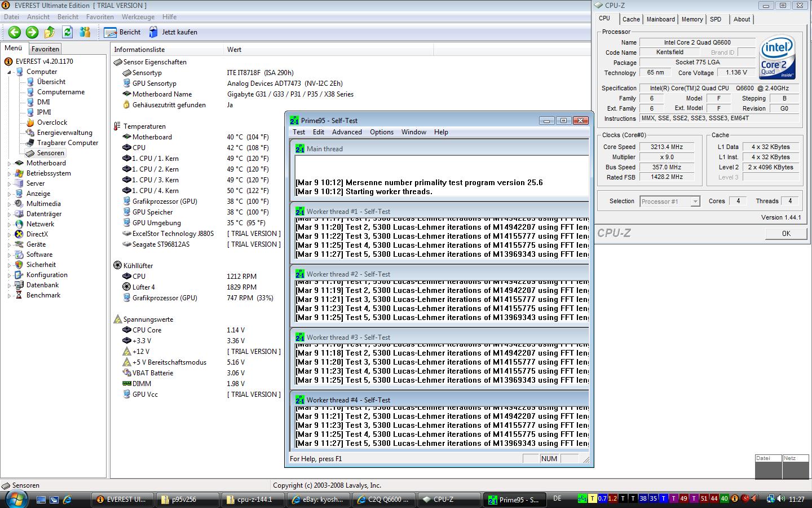Click Show Desktop quick launch icon
Screen dimensions: 812x508
41,500
